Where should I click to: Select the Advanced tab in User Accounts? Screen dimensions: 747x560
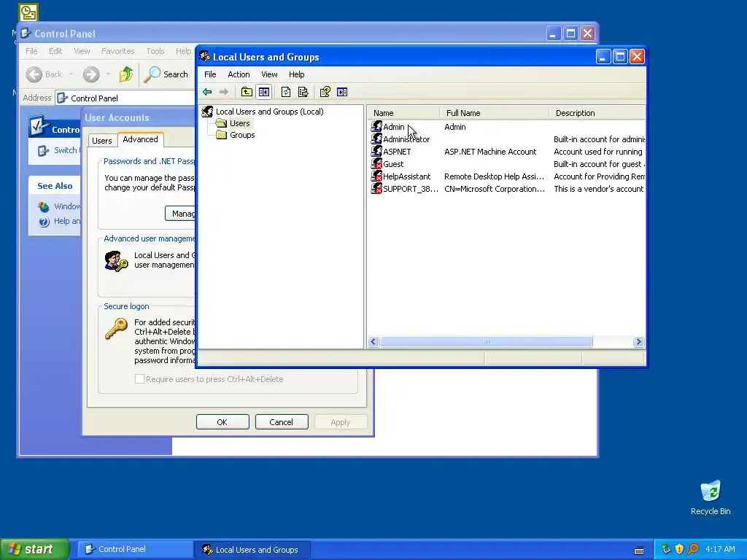tap(140, 139)
